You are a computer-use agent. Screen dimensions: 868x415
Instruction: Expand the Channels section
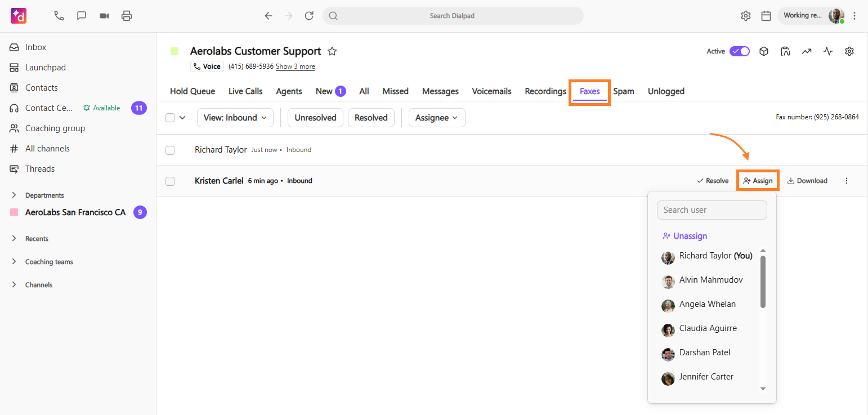click(14, 284)
